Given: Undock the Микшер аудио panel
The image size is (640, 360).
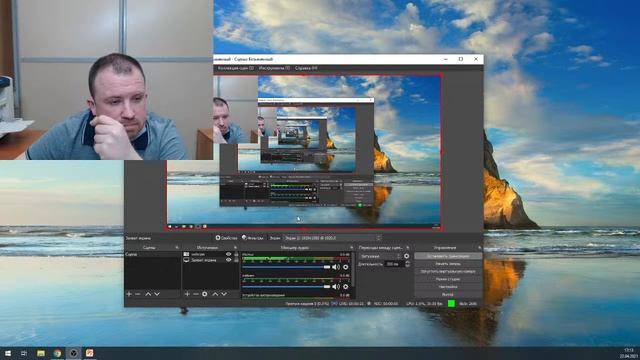Looking at the screenshot, I should click(351, 247).
